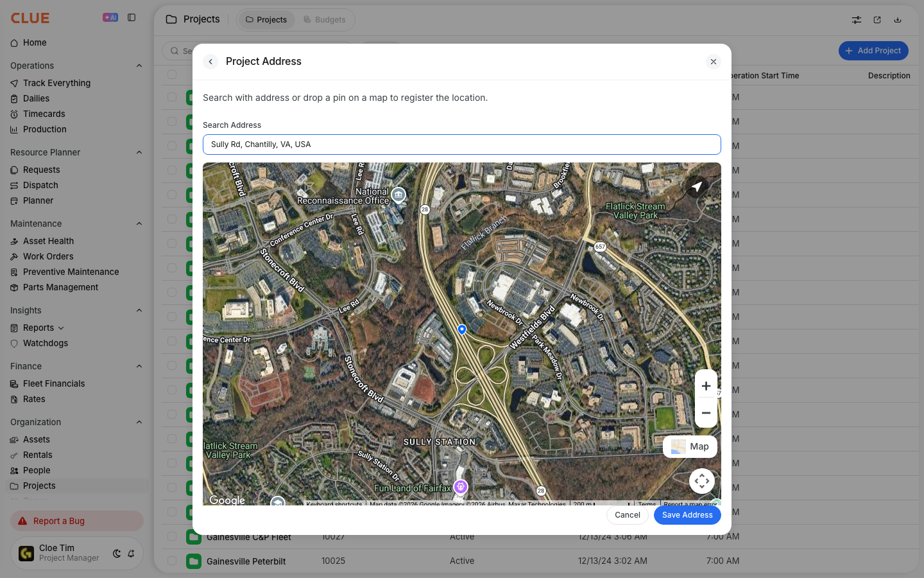Image resolution: width=924 pixels, height=578 pixels.
Task: Open Fleet Financials in sidebar
Action: [54, 383]
